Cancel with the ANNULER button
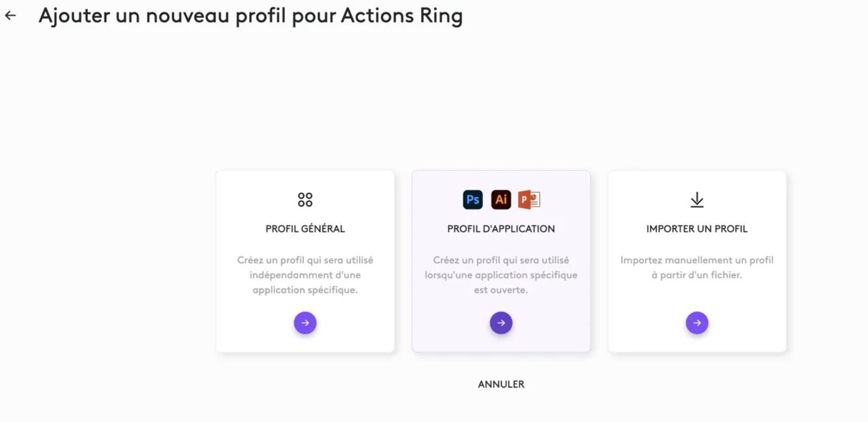868x422 pixels. click(501, 384)
